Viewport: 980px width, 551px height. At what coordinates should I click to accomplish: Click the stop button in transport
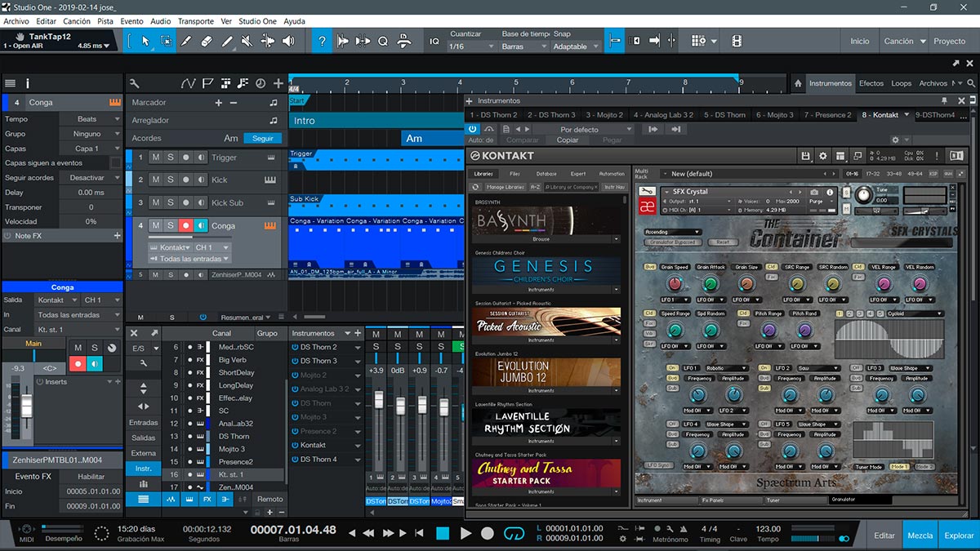pyautogui.click(x=443, y=533)
